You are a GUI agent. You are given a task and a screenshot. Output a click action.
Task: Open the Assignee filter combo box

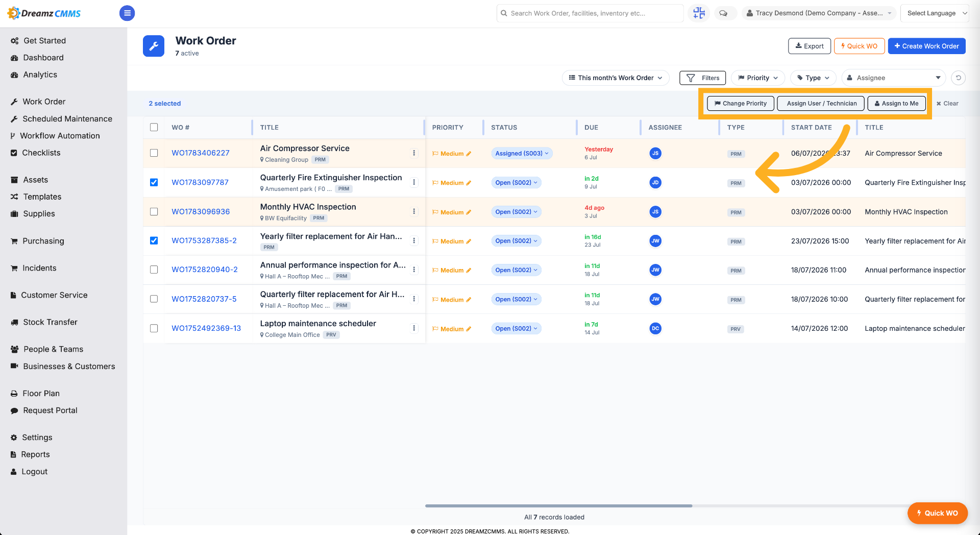894,78
